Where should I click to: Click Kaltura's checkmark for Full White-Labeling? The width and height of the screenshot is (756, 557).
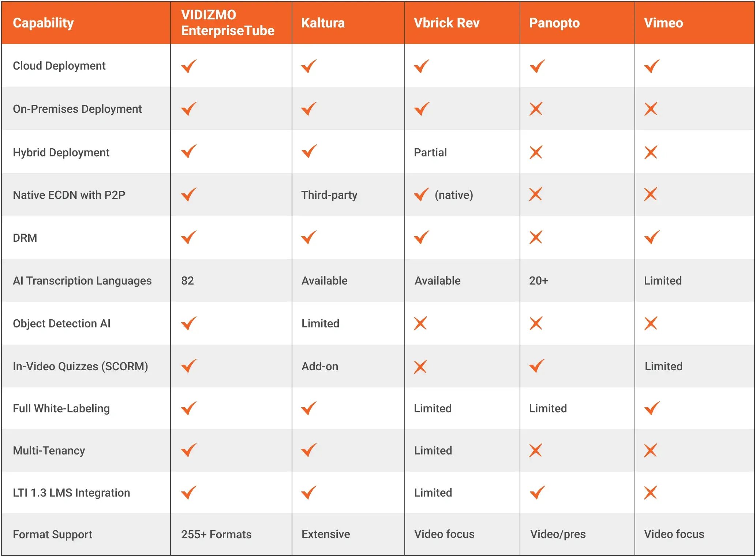[x=309, y=408]
